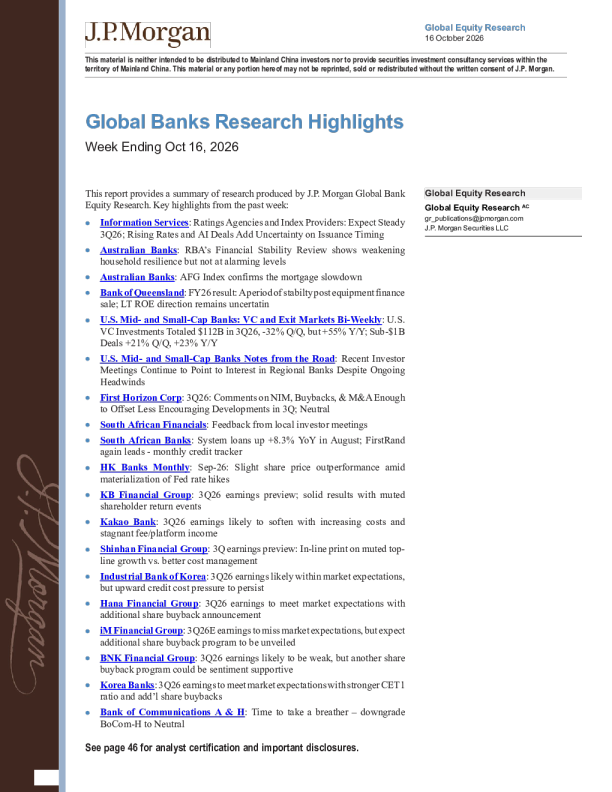Open the BNK Financial Group link

click(147, 658)
